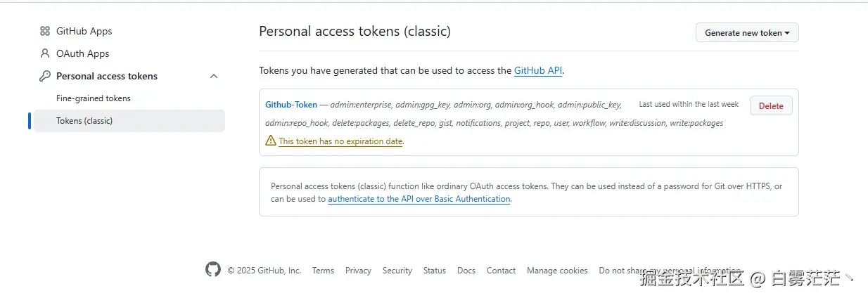Open Fine-grained tokens in the sidebar
Viewport: 868px width, 298px height.
94,98
